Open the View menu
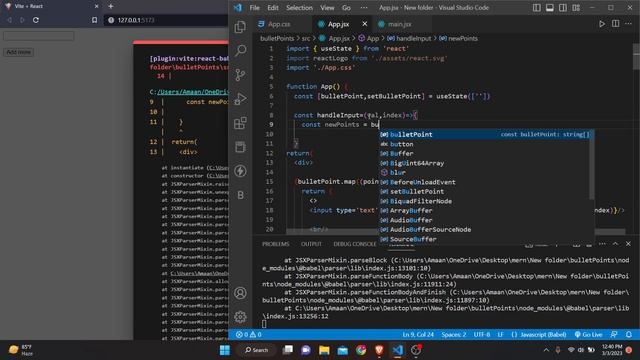Screen dimensions: 640x360 point(327,8)
